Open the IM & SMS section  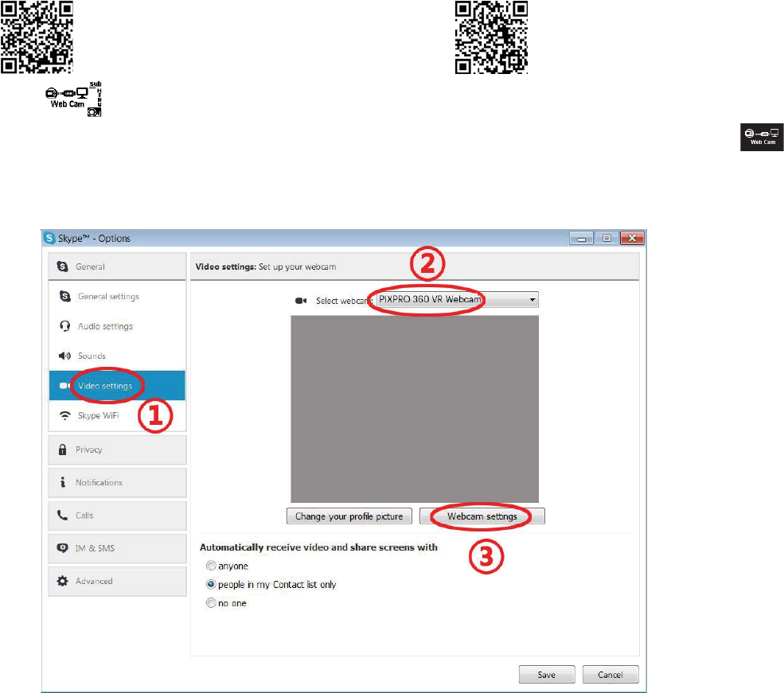click(117, 549)
